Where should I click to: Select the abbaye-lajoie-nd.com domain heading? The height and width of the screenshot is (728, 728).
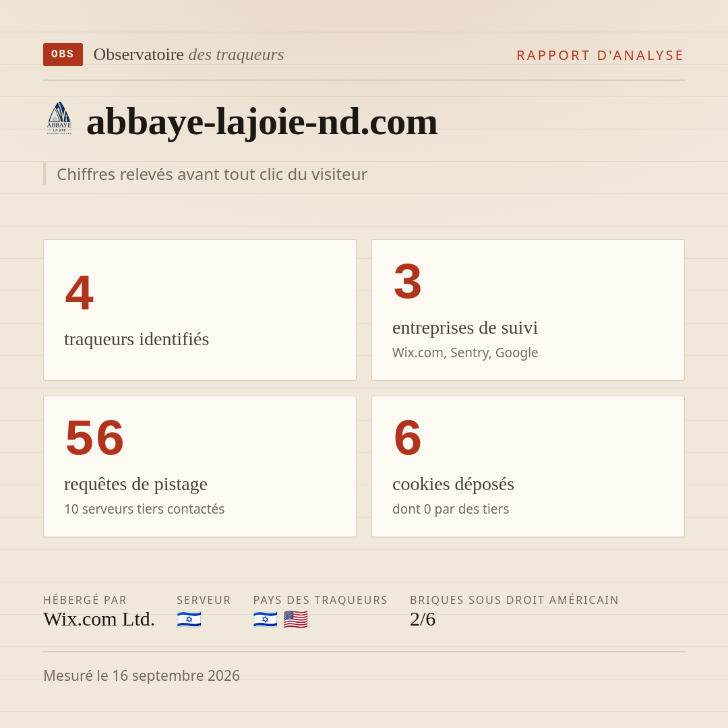262,121
